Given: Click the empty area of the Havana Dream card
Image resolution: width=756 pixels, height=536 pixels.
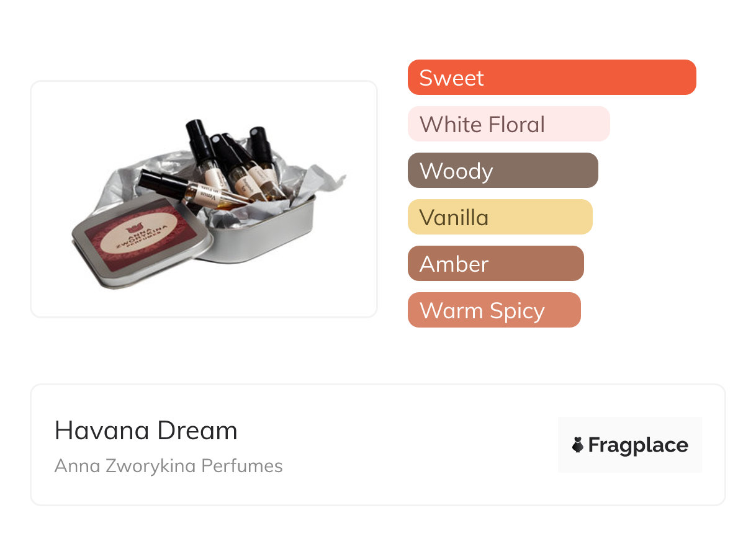Looking at the screenshot, I should [x=403, y=447].
